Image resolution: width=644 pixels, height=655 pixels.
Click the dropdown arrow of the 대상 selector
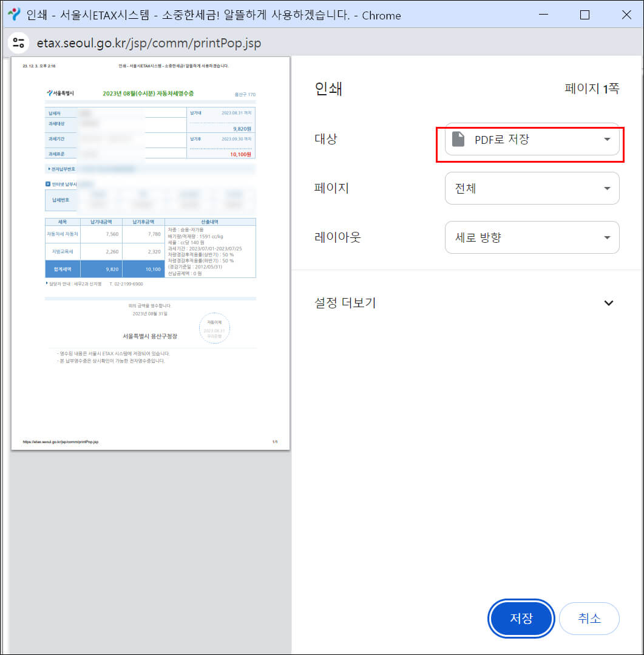coord(607,139)
